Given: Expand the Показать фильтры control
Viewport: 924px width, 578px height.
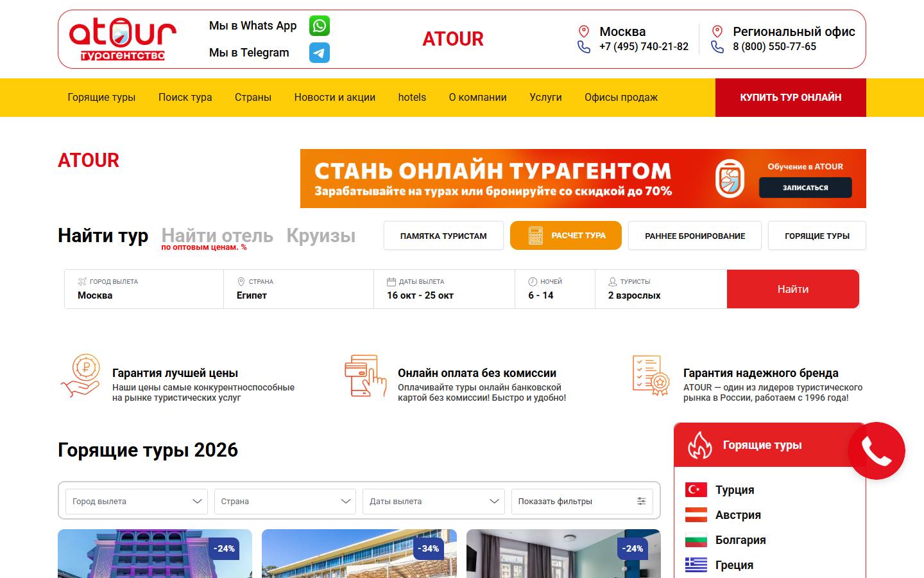Looking at the screenshot, I should pyautogui.click(x=582, y=502).
